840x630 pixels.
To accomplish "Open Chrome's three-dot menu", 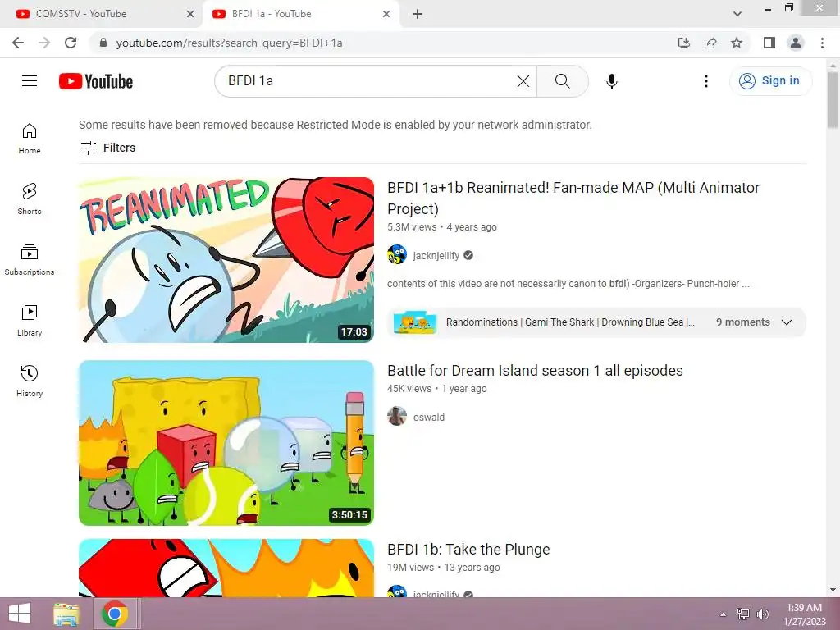I will [x=822, y=43].
